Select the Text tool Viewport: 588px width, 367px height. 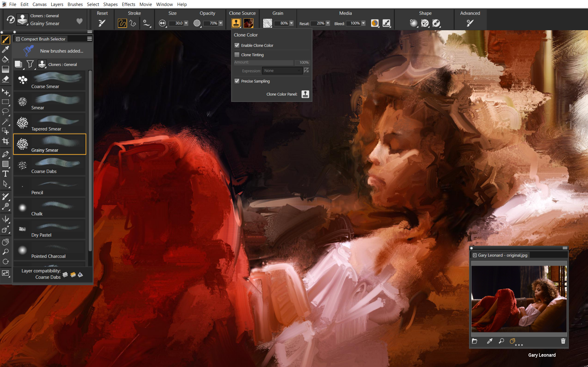(x=6, y=174)
